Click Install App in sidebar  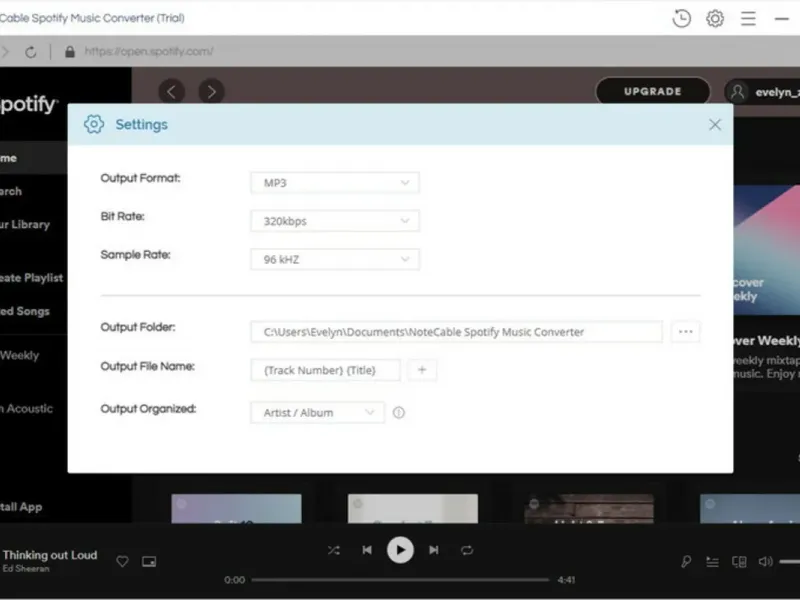(21, 507)
